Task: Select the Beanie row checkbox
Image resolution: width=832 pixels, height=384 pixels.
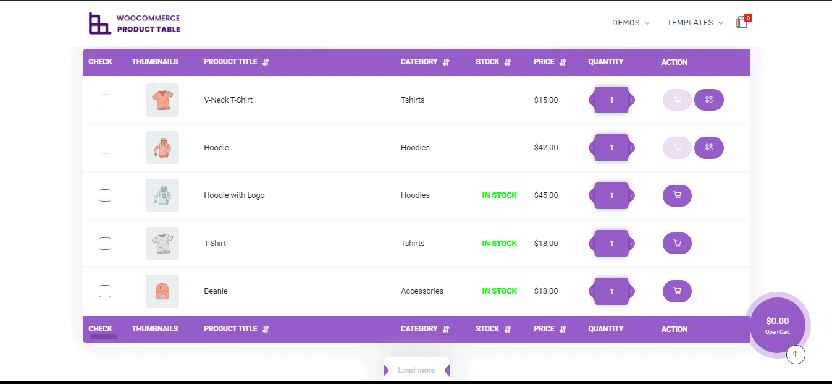Action: [x=105, y=291]
